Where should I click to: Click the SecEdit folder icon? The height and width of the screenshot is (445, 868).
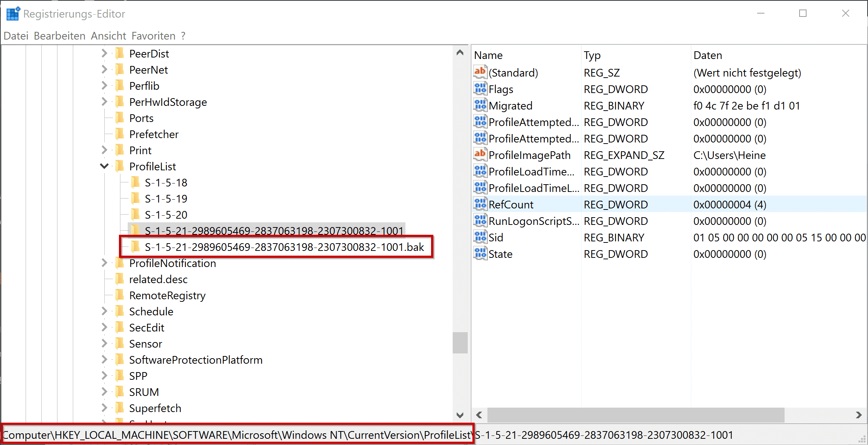tap(120, 327)
